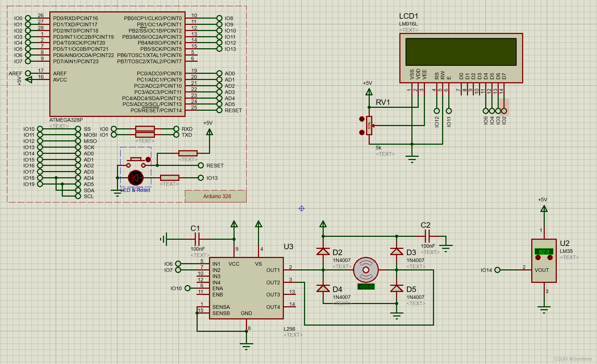Click the Arduino 328 label box

pos(216,196)
